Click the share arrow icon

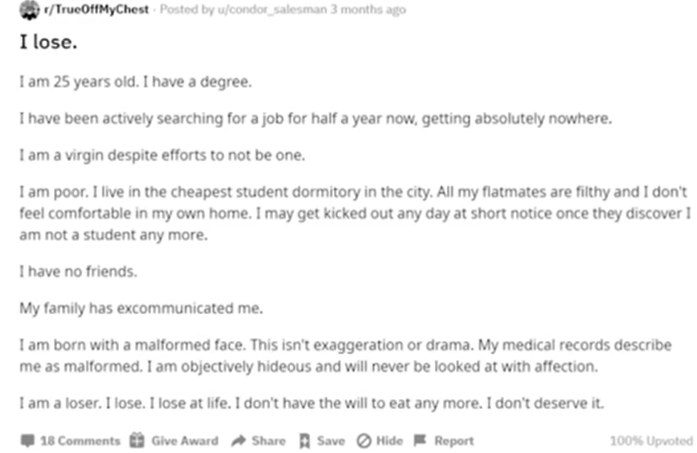coord(239,441)
